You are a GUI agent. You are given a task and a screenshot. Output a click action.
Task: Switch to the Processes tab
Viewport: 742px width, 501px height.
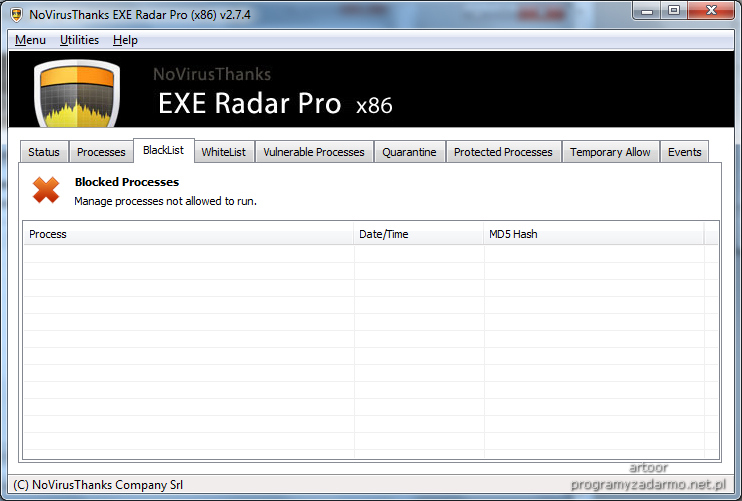tap(101, 152)
